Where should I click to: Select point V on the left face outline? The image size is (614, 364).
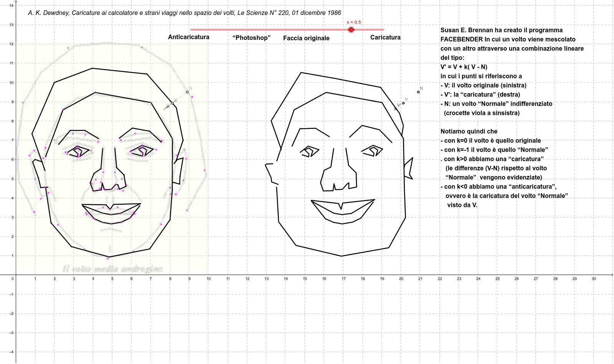tap(172, 103)
